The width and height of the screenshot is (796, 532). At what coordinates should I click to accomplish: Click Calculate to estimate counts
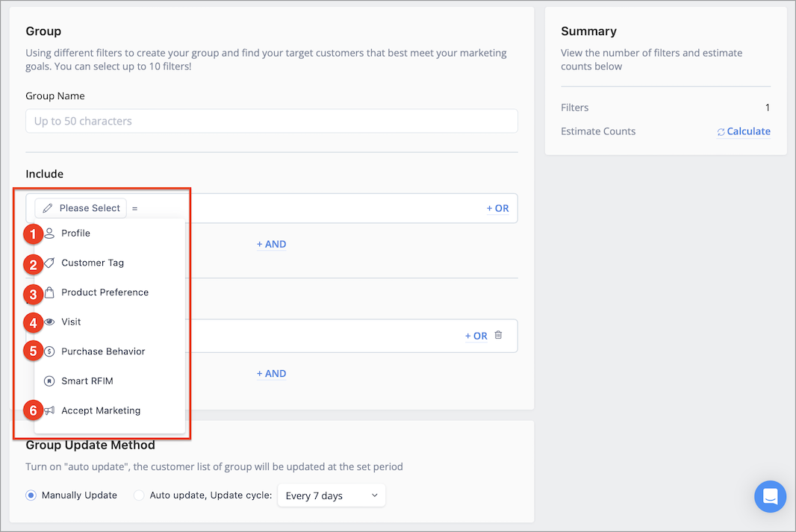point(748,131)
